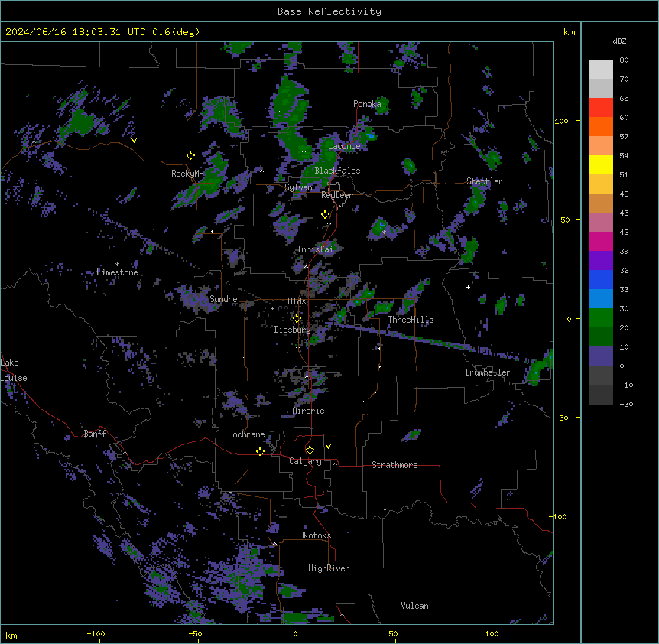Image resolution: width=659 pixels, height=644 pixels.
Task: Select the purple-violet swatch near 39 dBZ
Action: click(601, 261)
